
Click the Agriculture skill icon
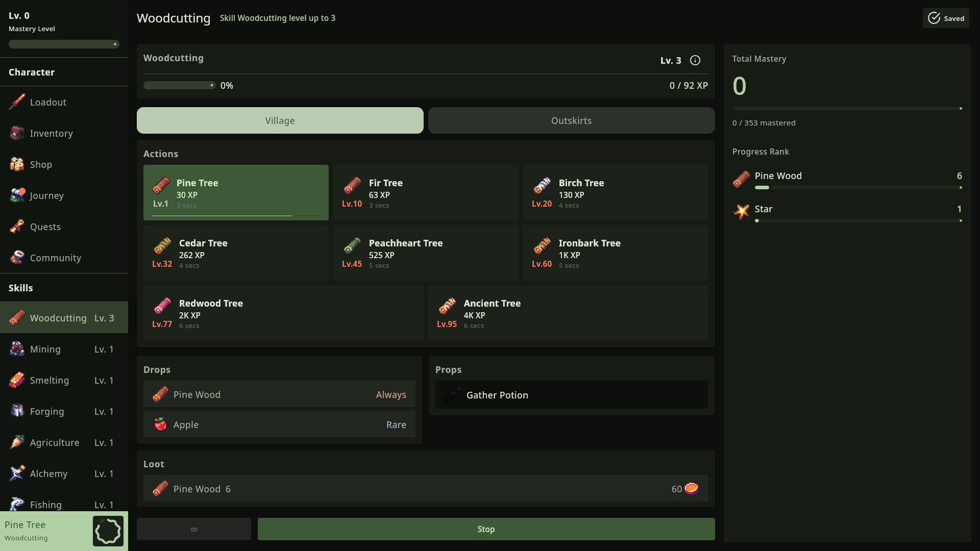click(x=16, y=442)
